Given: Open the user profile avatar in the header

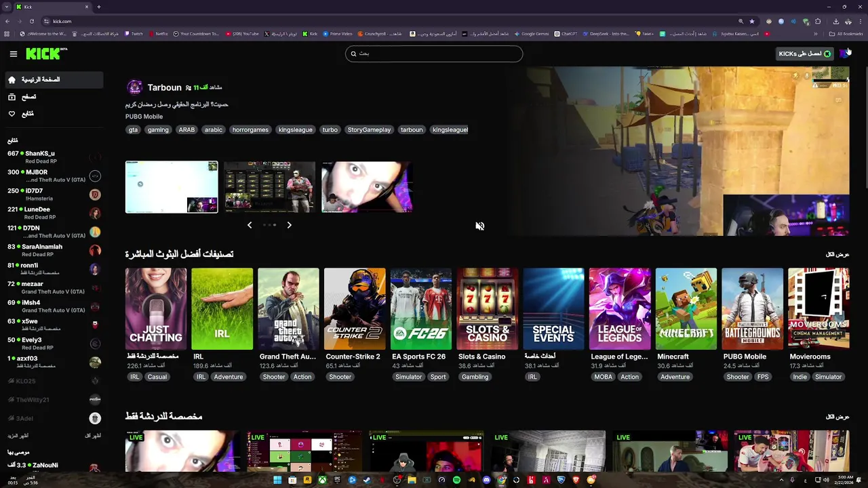Looking at the screenshot, I should pos(844,54).
